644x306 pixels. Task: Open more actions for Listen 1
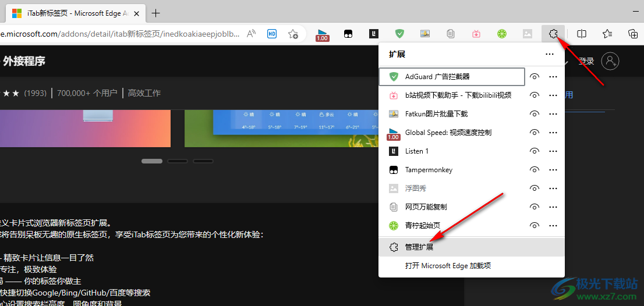553,151
